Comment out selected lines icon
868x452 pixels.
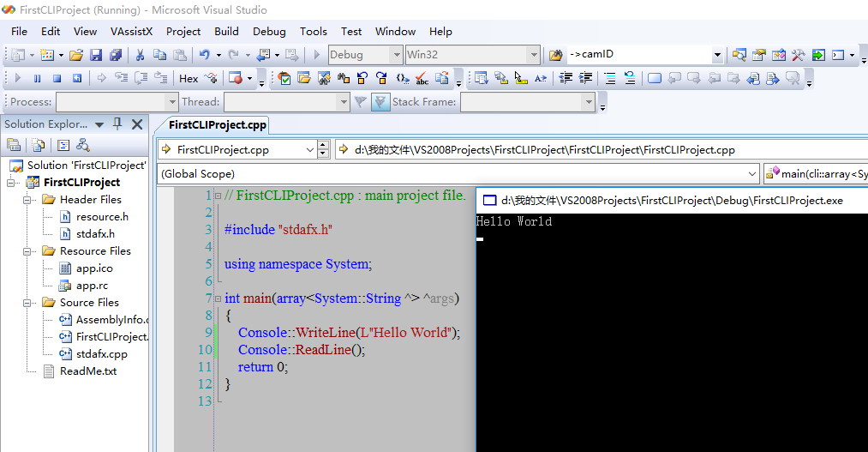pos(609,79)
